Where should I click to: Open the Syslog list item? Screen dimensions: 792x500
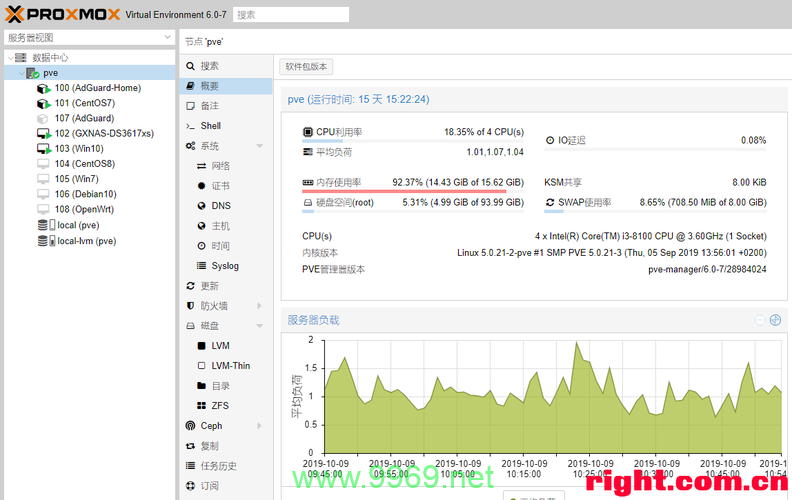tap(226, 266)
